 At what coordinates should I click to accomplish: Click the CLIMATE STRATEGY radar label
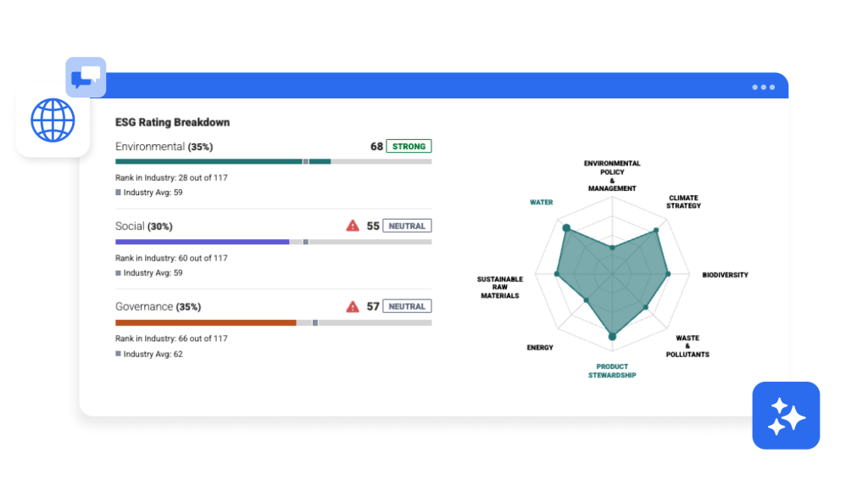pos(683,202)
